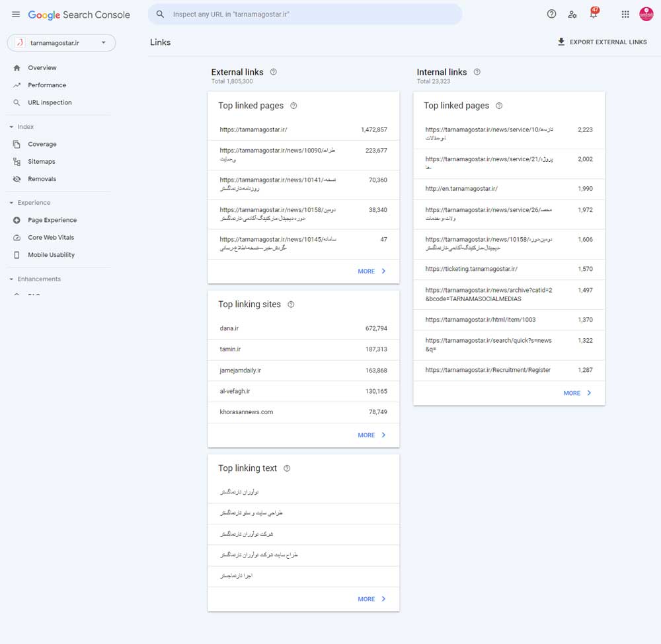Show help for Internal links heading

(x=477, y=72)
